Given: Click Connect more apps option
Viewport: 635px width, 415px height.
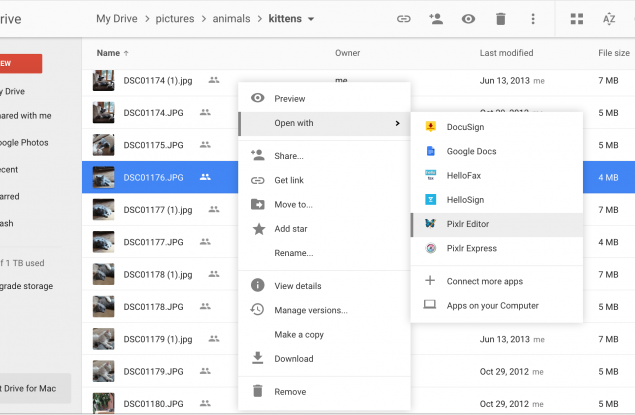Looking at the screenshot, I should pos(485,281).
